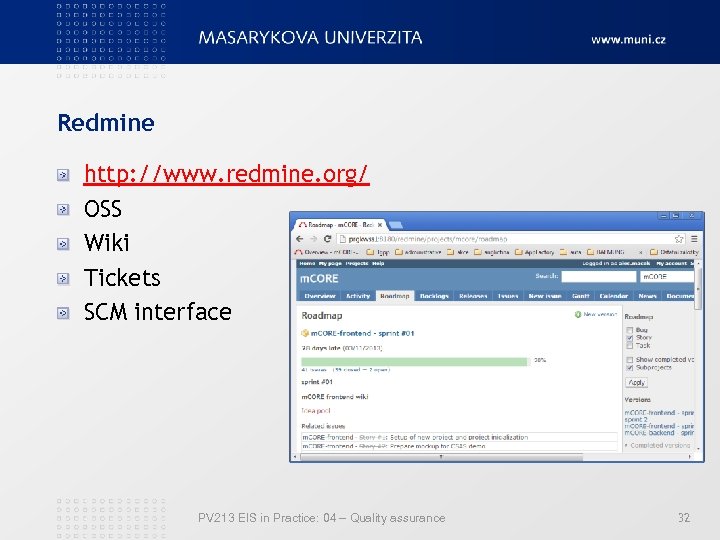Open the Backlogs tab
720x540 pixels.
(x=434, y=296)
